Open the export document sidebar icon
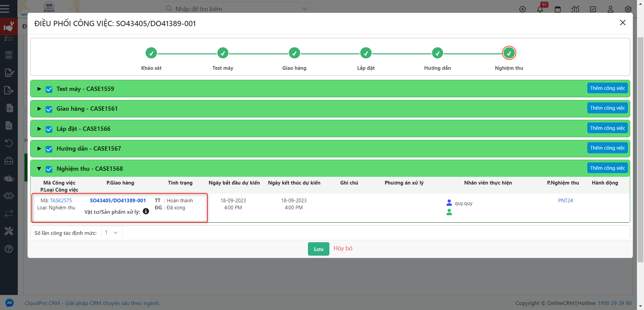The width and height of the screenshot is (644, 310). click(9, 90)
